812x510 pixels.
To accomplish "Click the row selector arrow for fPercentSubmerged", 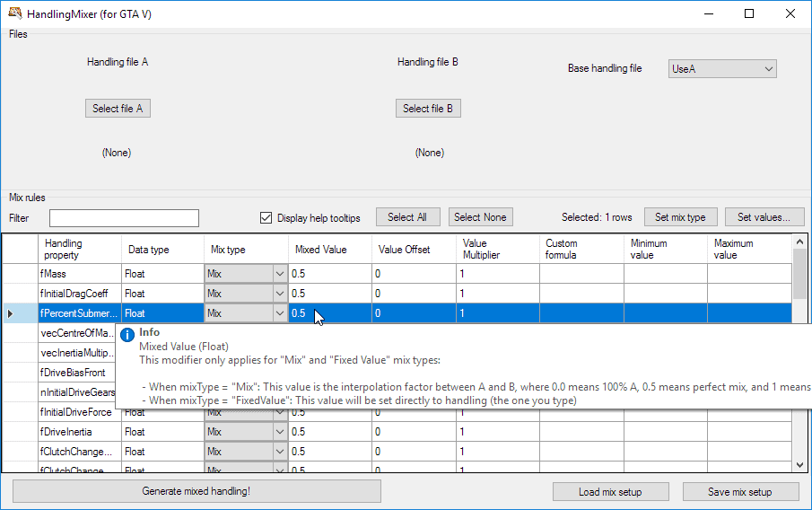I will point(10,313).
